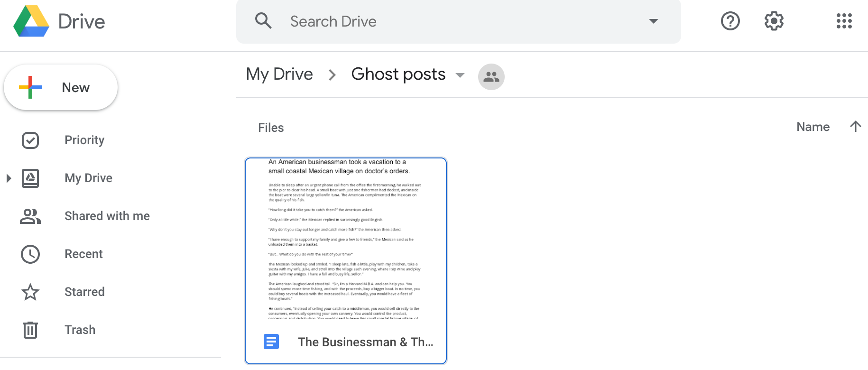The height and width of the screenshot is (370, 868).
Task: Click the Starred star icon
Action: point(30,292)
